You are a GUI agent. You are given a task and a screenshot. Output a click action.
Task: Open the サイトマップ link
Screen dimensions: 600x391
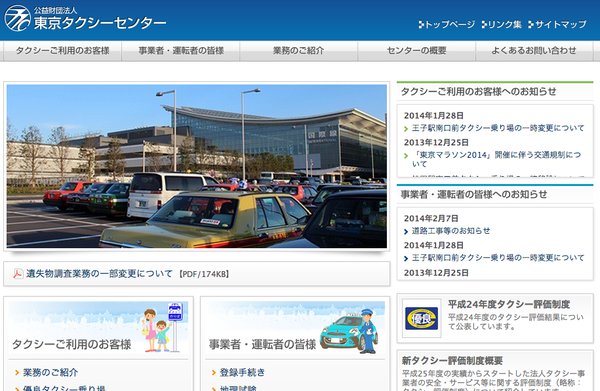[560, 24]
